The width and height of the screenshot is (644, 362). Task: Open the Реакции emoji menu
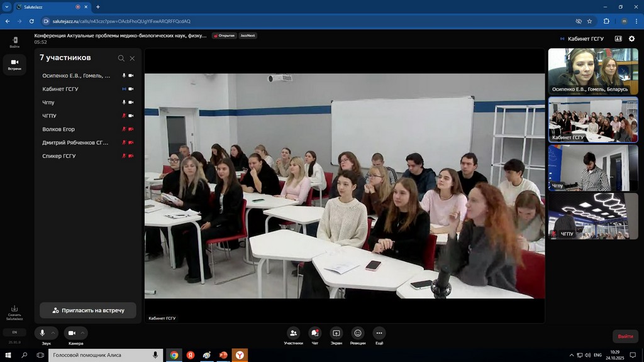tap(358, 333)
